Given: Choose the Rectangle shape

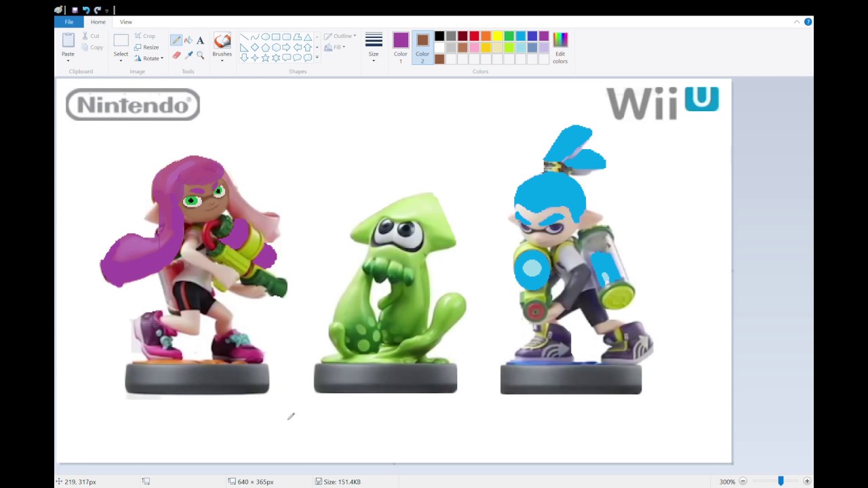Looking at the screenshot, I should pos(276,37).
